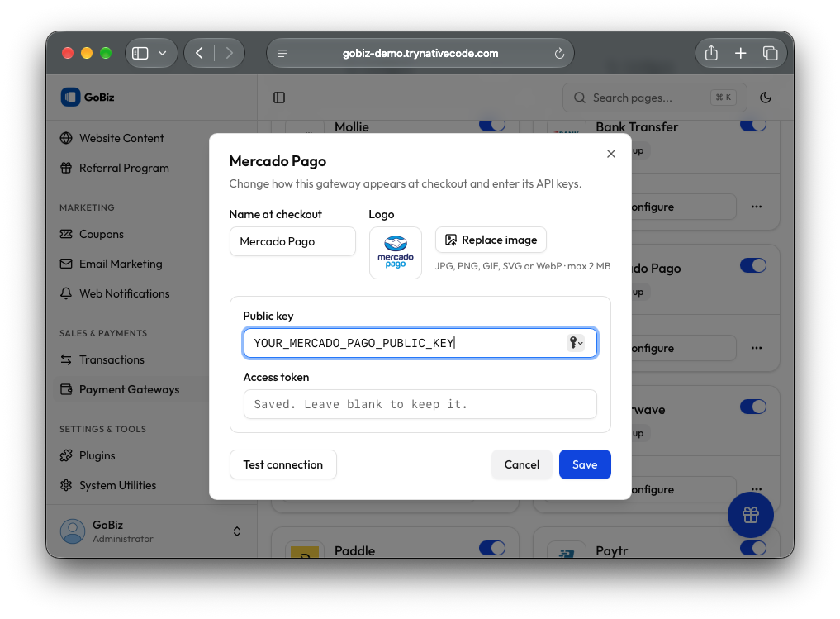Go back in Safari history
This screenshot has width=840, height=619.
(x=199, y=53)
